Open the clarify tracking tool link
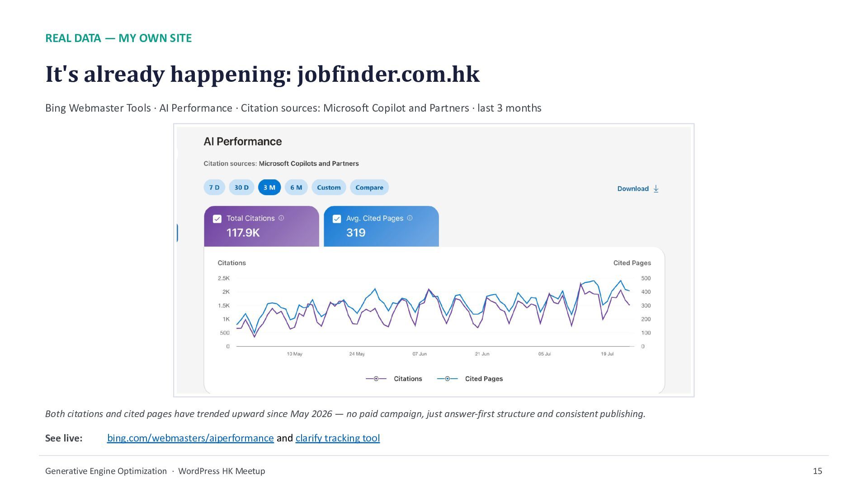 338,438
